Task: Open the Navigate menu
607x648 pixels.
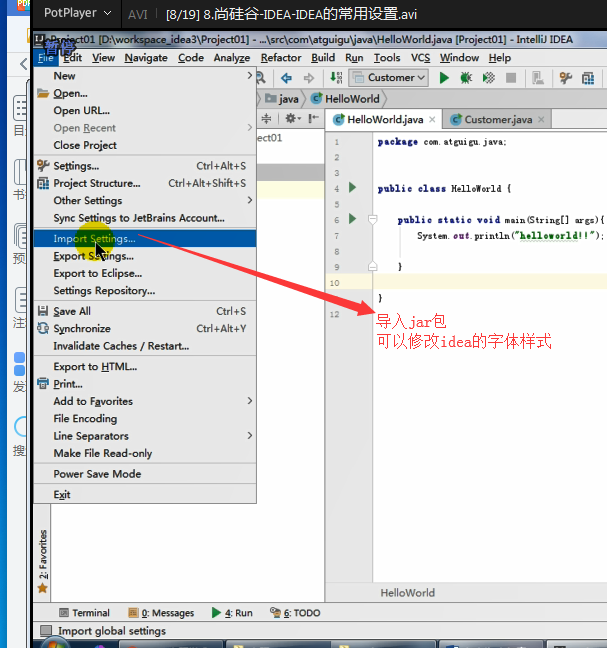Action: (x=146, y=58)
